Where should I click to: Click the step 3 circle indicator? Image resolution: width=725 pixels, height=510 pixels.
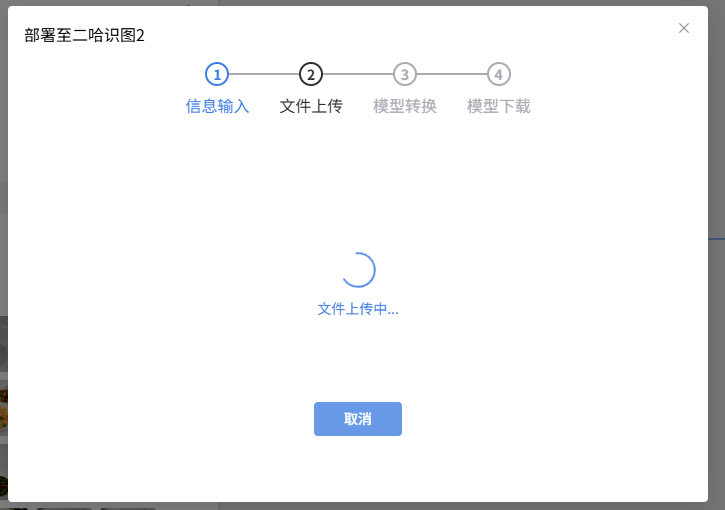click(405, 74)
